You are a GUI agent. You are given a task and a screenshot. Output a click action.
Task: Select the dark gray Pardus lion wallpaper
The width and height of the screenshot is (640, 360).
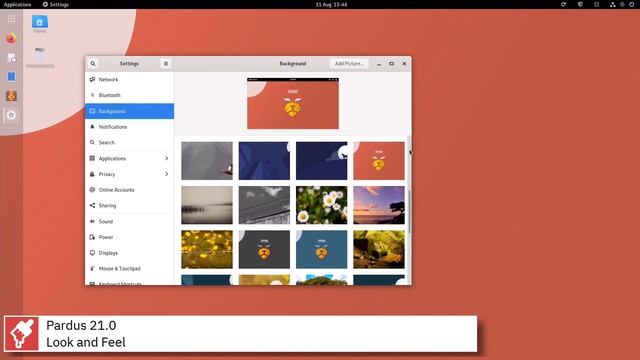point(264,249)
